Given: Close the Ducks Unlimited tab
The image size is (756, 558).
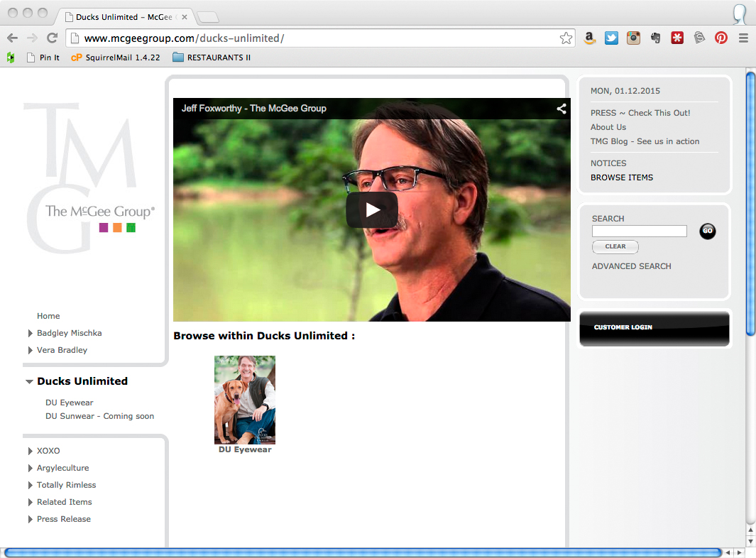Looking at the screenshot, I should 185,17.
